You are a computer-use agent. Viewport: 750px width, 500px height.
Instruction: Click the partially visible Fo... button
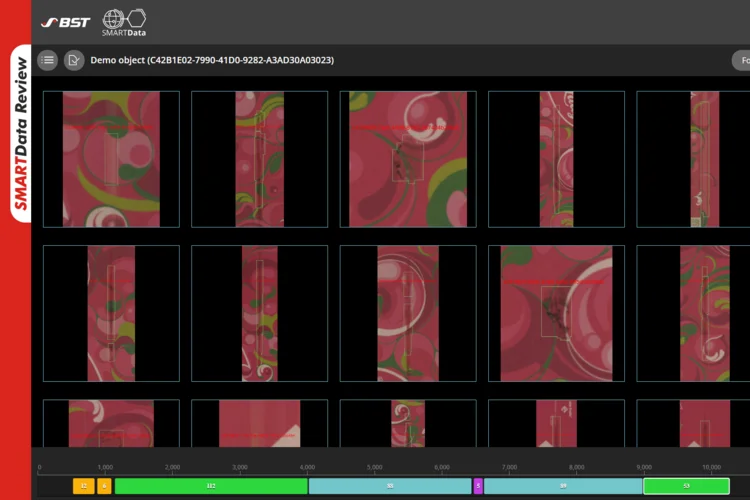click(741, 60)
